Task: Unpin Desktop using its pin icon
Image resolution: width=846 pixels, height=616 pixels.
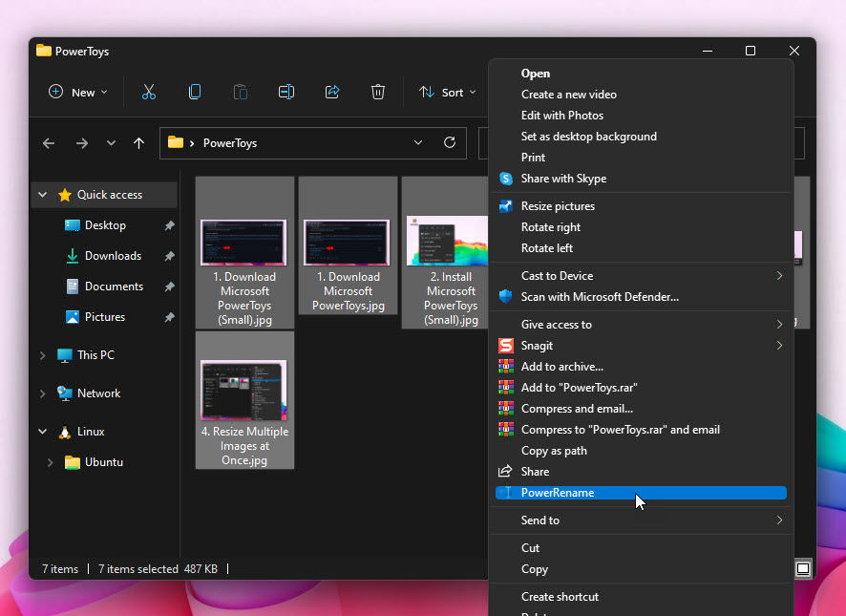Action: click(x=169, y=225)
